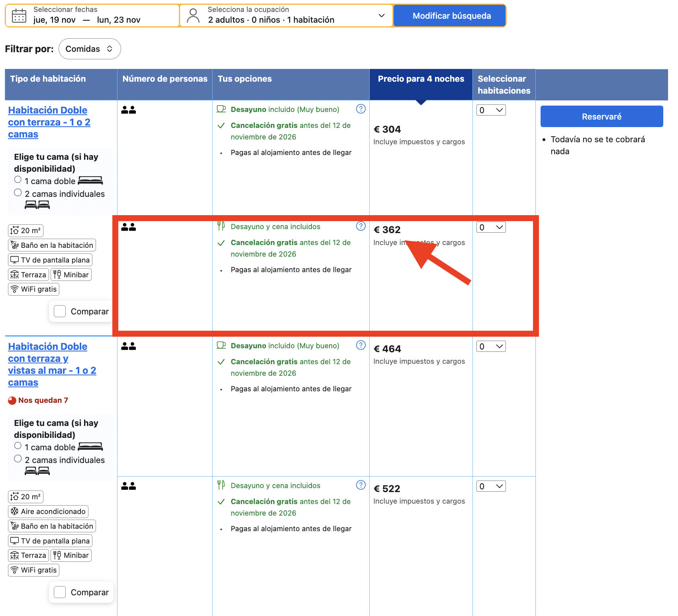
Task: Select '1 cama doble' for sea-view room
Action: 18,446
